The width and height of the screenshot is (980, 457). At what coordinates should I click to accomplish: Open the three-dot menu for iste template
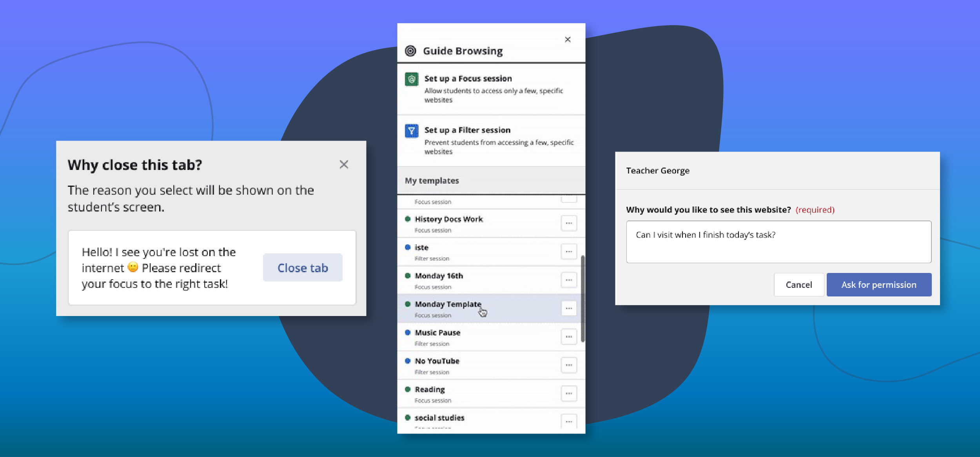click(x=568, y=251)
